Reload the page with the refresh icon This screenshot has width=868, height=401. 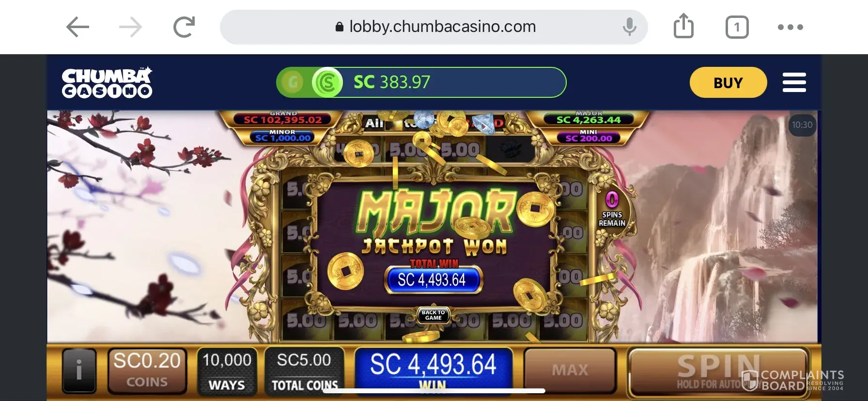pos(184,27)
